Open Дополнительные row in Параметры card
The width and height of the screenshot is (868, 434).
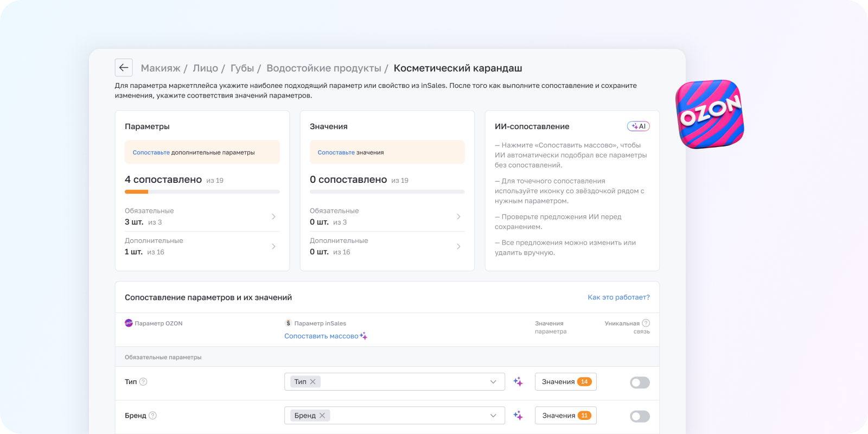click(202, 246)
